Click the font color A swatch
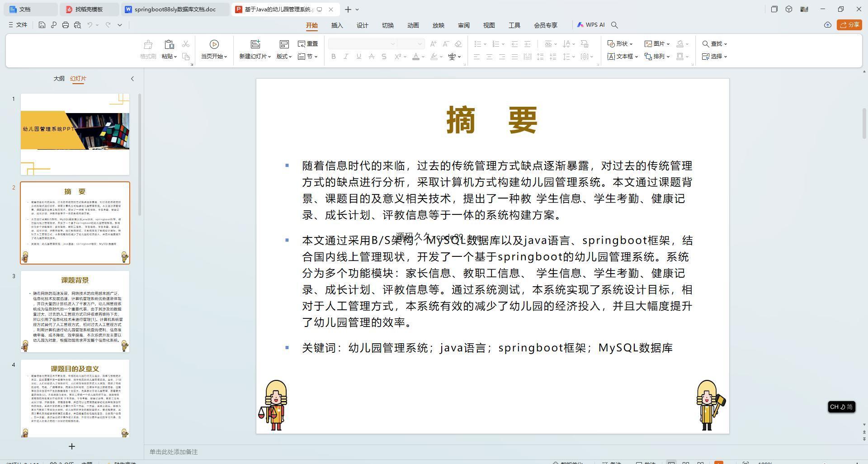Viewport: 868px width, 464px height. pos(416,57)
